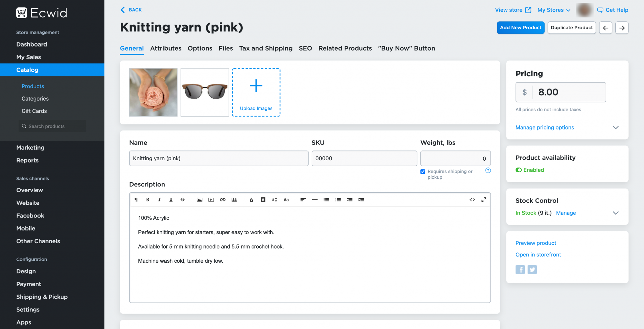The image size is (644, 329).
Task: Insert a table in the description
Action: [234, 200]
